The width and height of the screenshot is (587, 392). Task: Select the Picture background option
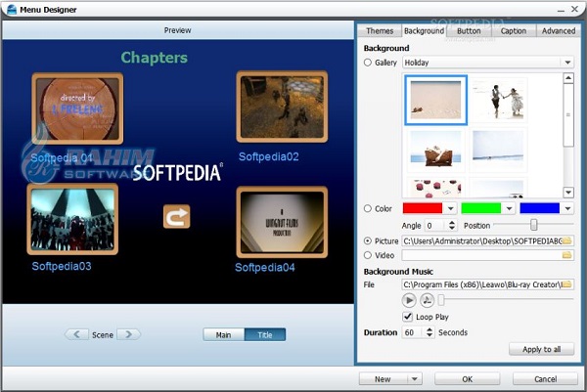tap(368, 240)
